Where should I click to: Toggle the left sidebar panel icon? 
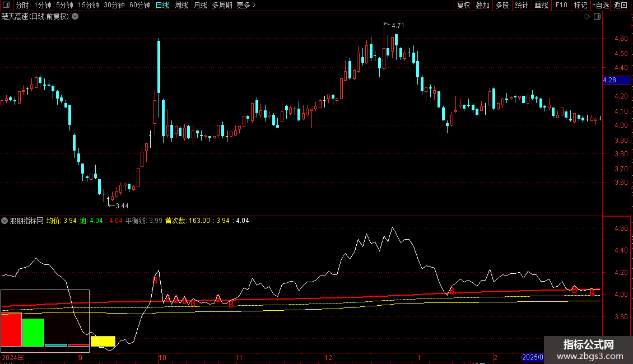tap(6, 5)
